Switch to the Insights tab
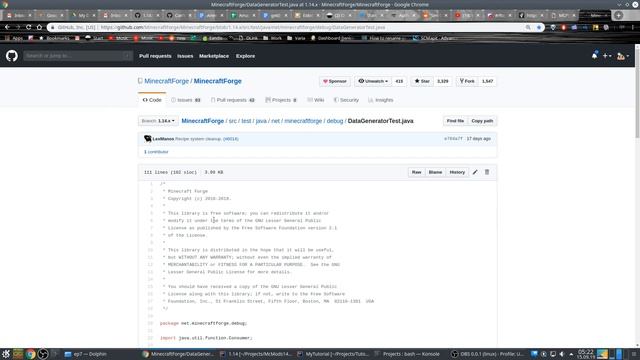640x360 pixels. (x=381, y=100)
